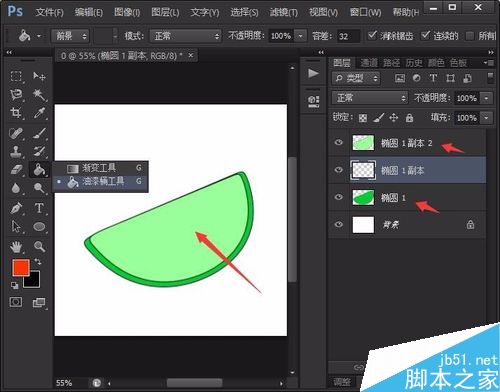Click the Paint Bucket tool in the toolbox
The width and height of the screenshot is (500, 392).
39,169
